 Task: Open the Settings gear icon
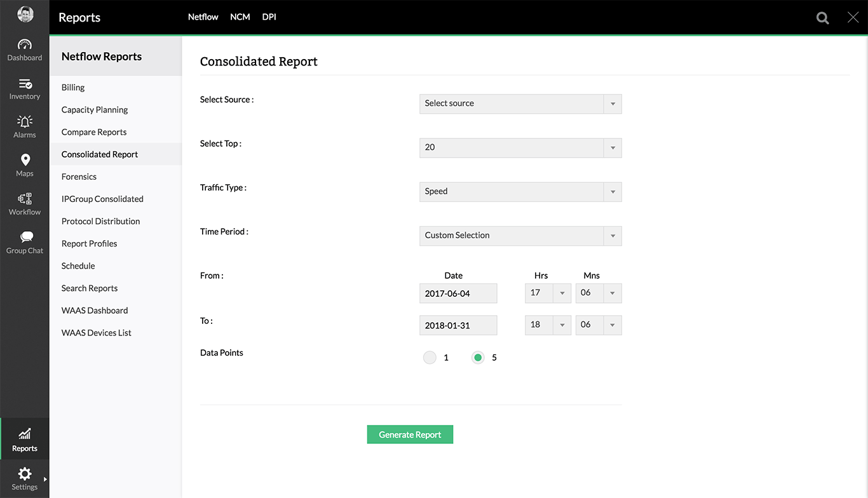25,474
